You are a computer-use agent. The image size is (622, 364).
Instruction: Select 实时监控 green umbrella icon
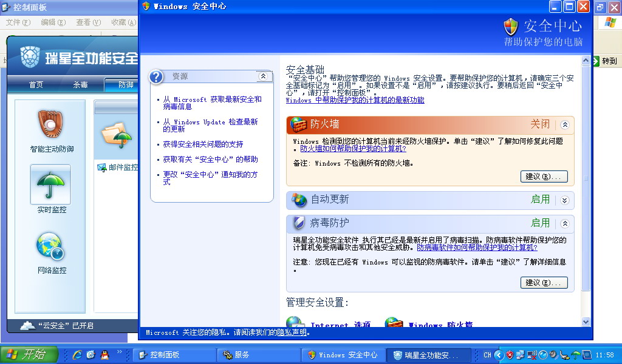coord(50,184)
